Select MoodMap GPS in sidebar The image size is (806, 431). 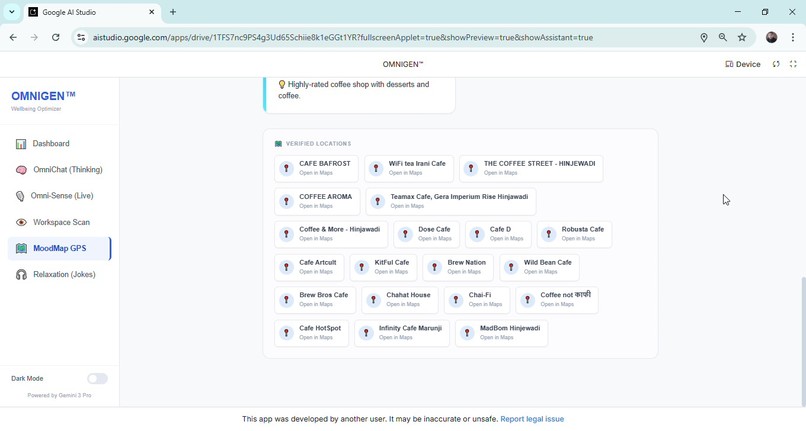[x=59, y=248]
